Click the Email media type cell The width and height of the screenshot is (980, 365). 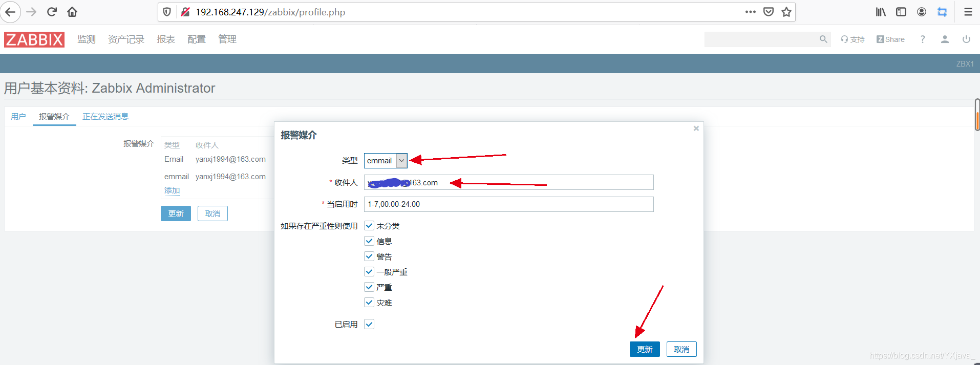(174, 159)
